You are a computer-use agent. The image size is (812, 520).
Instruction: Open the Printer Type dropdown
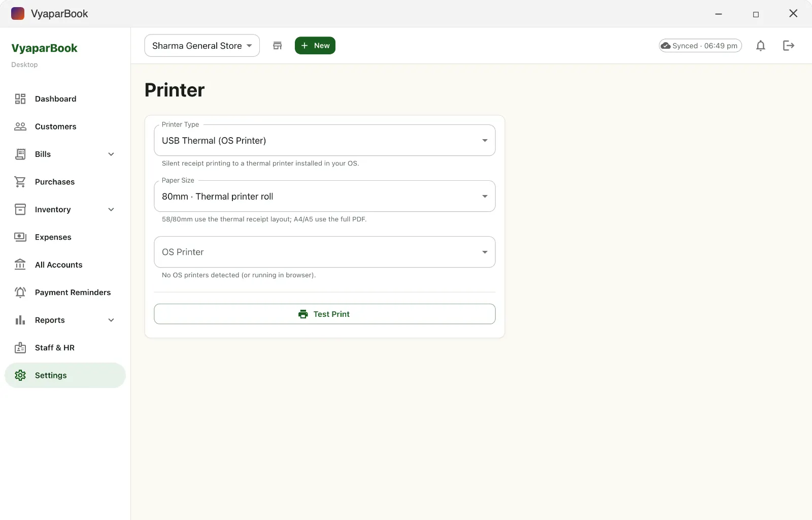click(x=325, y=141)
